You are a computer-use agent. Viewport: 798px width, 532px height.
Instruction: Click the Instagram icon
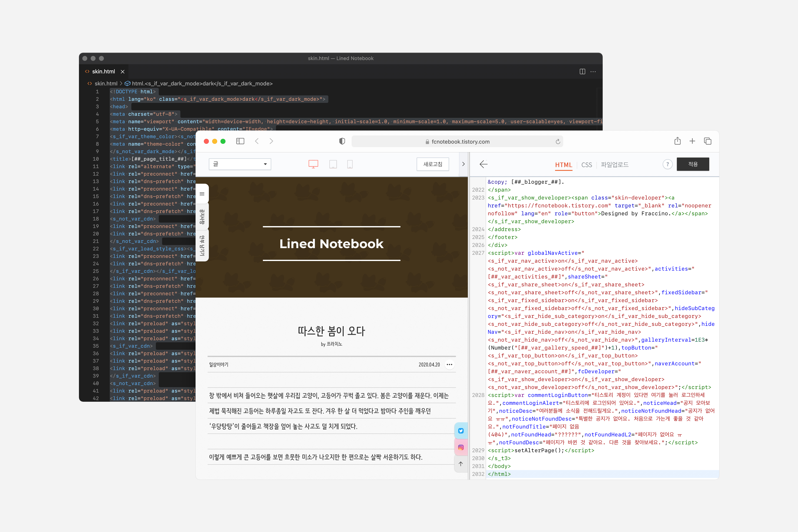click(x=461, y=447)
